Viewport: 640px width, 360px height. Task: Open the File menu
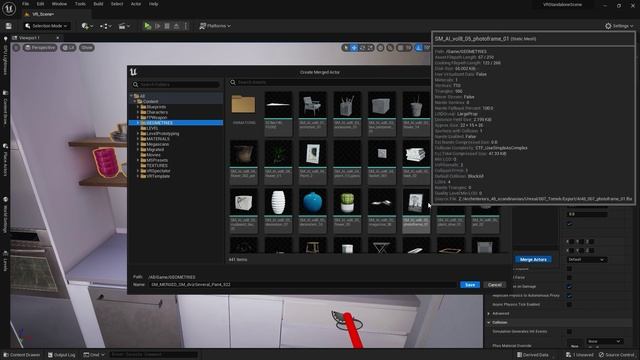(x=25, y=4)
